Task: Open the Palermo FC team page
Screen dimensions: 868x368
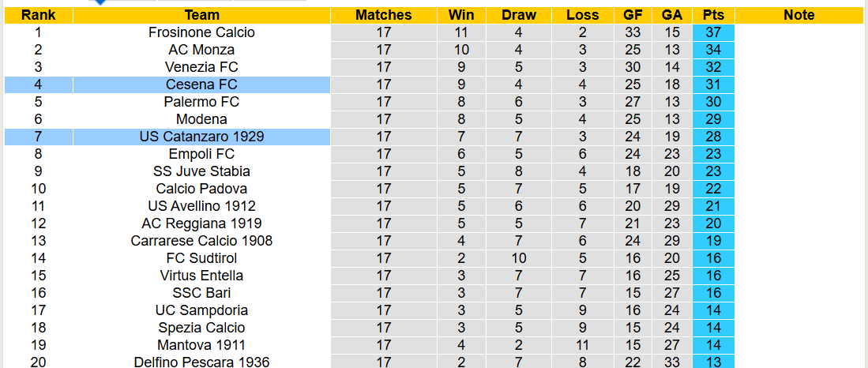Action: click(201, 102)
